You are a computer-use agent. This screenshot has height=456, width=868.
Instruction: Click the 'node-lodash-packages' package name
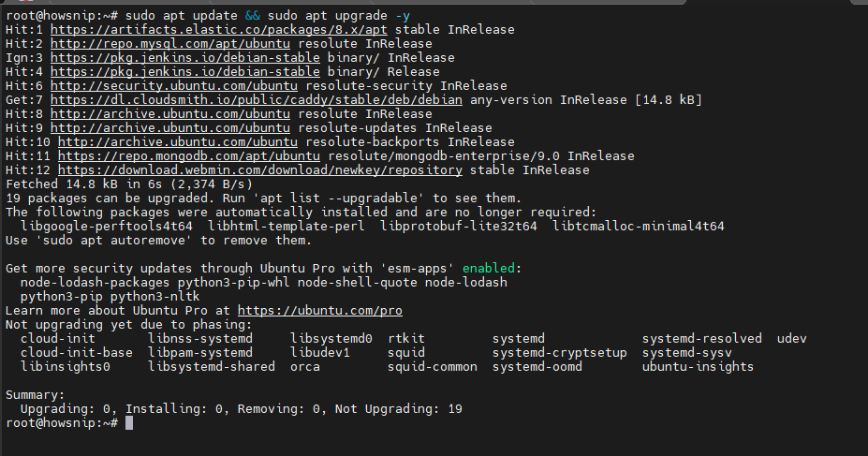96,282
